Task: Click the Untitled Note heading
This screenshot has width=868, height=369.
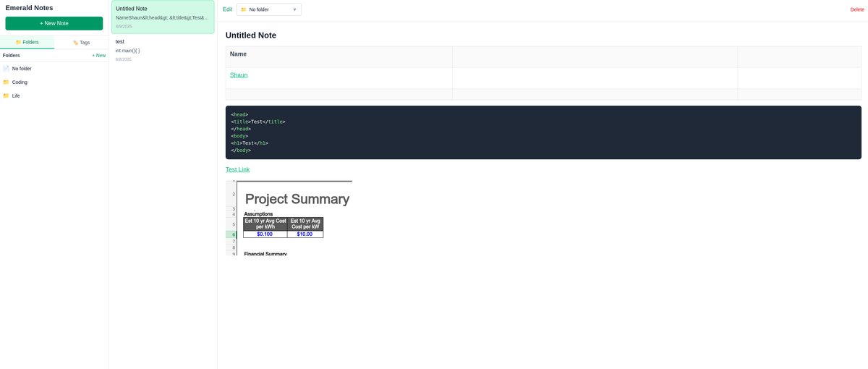Action: click(251, 35)
